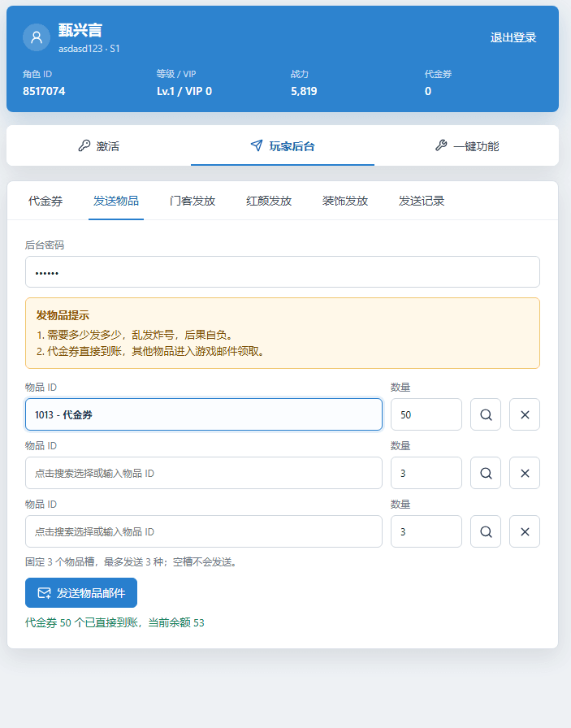Click 退出登录 to log out
571x728 pixels.
(x=513, y=37)
